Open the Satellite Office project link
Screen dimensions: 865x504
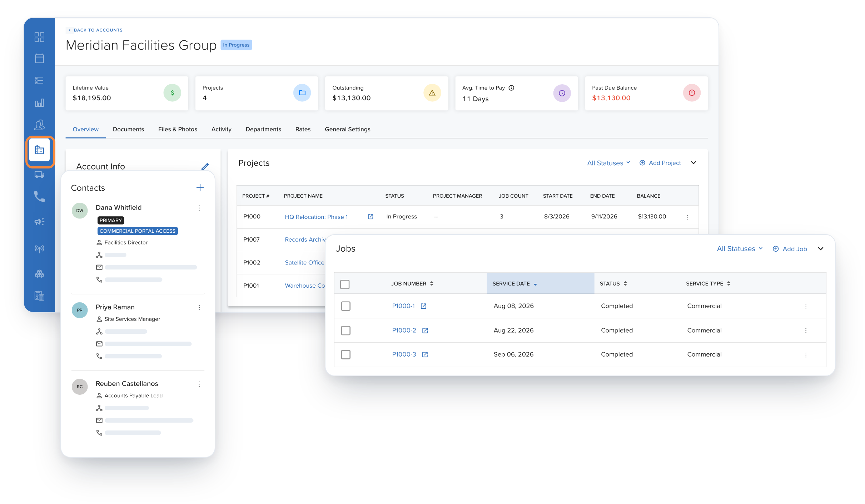click(304, 262)
